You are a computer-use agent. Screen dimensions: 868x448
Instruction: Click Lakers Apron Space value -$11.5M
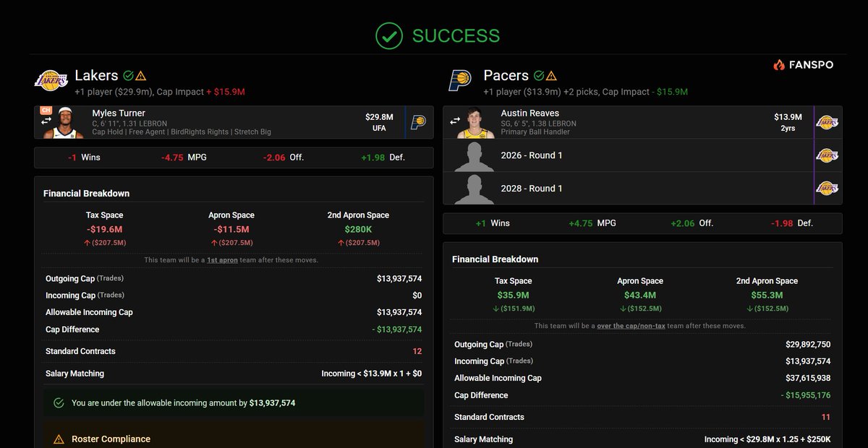coord(231,229)
